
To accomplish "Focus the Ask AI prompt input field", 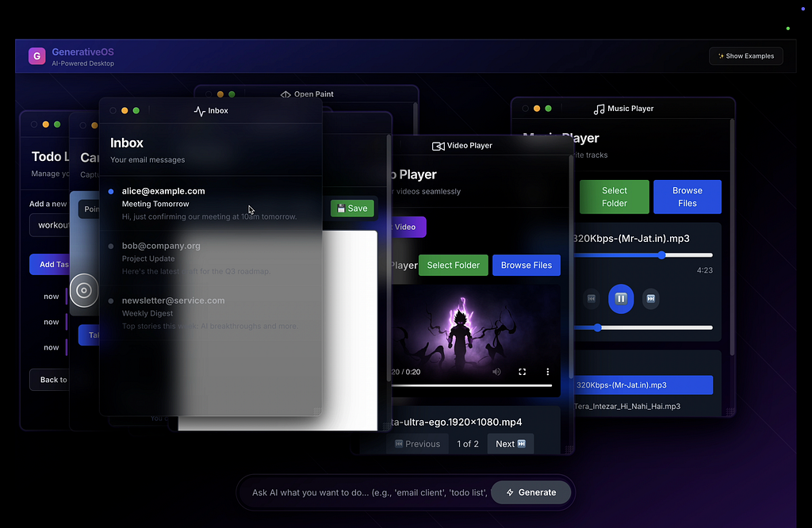I will point(369,492).
